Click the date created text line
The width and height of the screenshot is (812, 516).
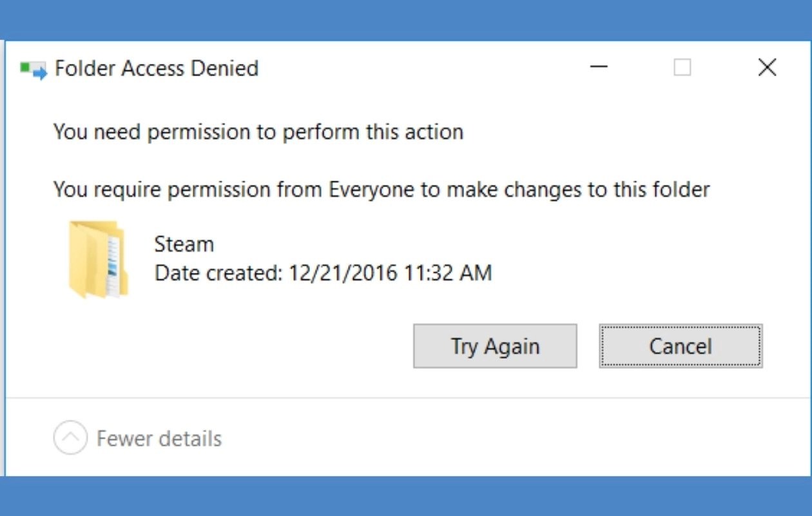[x=322, y=273]
